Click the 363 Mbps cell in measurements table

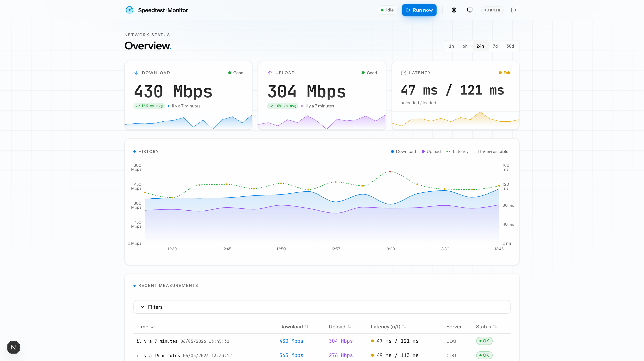coord(291,355)
